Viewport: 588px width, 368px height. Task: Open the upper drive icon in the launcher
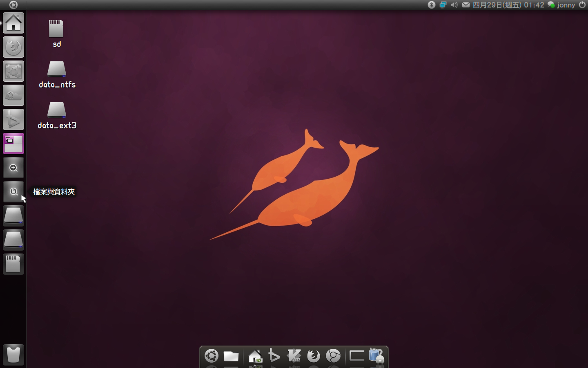(x=13, y=216)
